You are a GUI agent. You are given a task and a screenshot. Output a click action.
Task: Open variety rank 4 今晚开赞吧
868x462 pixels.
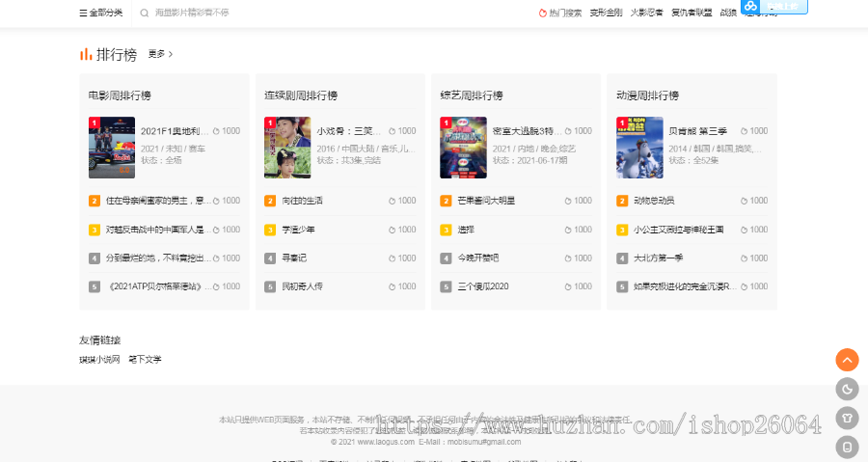coord(478,258)
